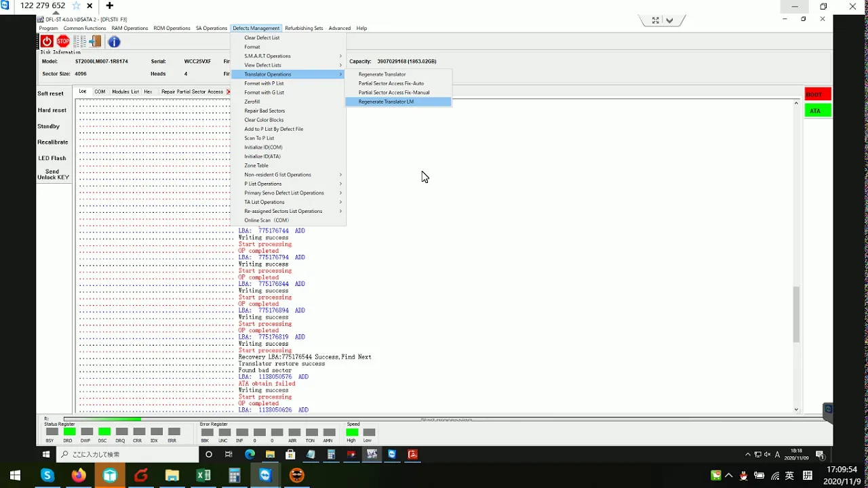The height and width of the screenshot is (488, 868).
Task: Expand S.M.A.R.T Operations submenu
Action: click(288, 56)
